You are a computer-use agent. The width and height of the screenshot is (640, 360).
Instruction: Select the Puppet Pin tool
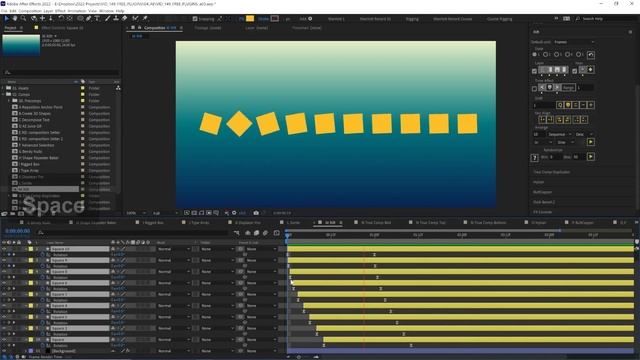tap(145, 18)
